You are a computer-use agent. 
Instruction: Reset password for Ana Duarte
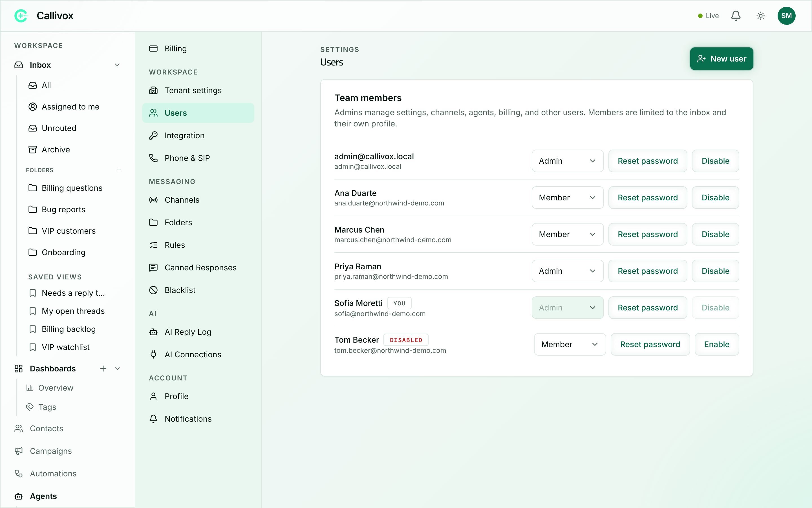point(648,198)
